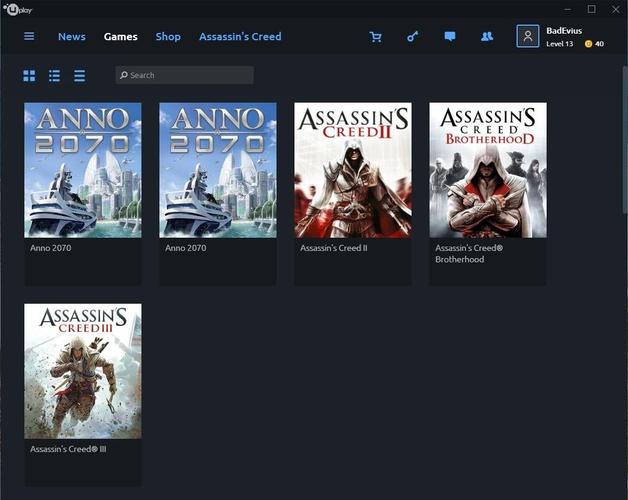Open Assassin's Creed Brotherhood cover art
628x500 pixels.
[488, 170]
